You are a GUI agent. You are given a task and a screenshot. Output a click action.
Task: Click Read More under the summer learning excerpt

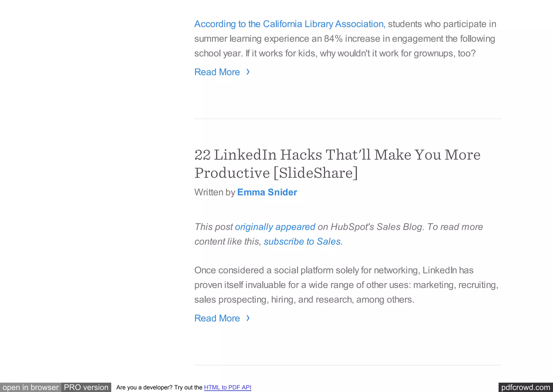pos(217,72)
